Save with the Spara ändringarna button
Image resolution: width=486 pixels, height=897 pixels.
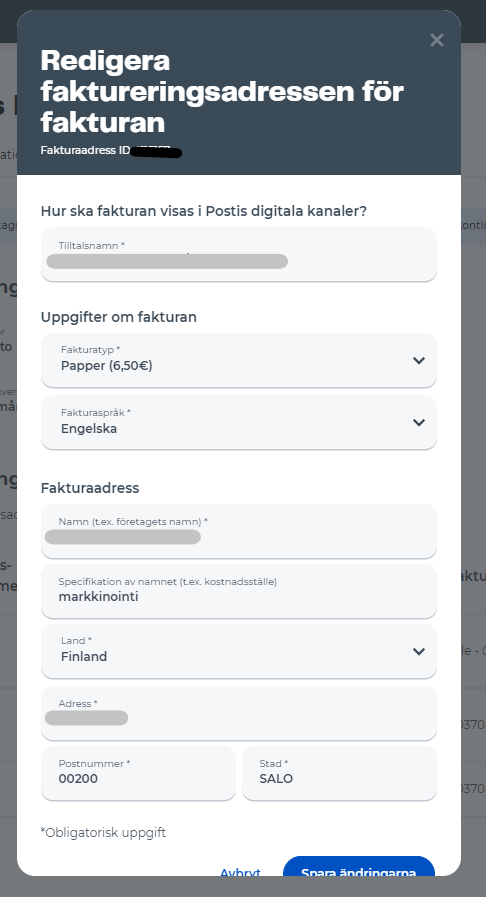point(359,867)
